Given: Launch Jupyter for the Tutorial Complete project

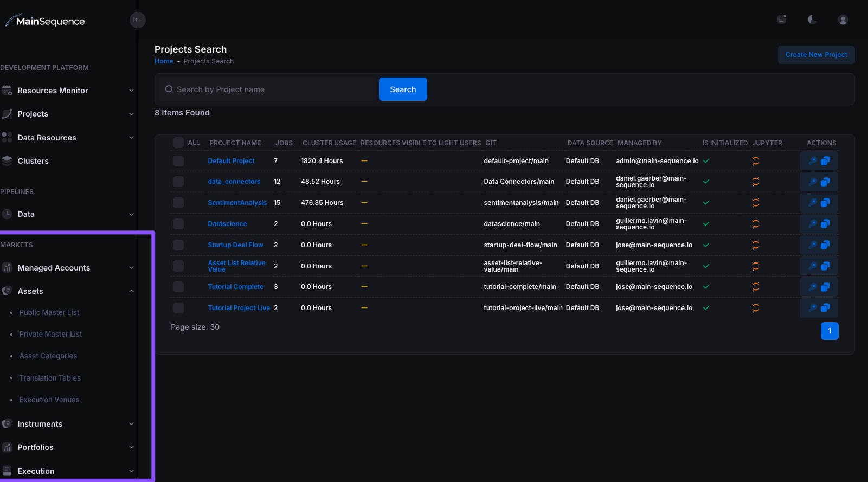Looking at the screenshot, I should [755, 287].
